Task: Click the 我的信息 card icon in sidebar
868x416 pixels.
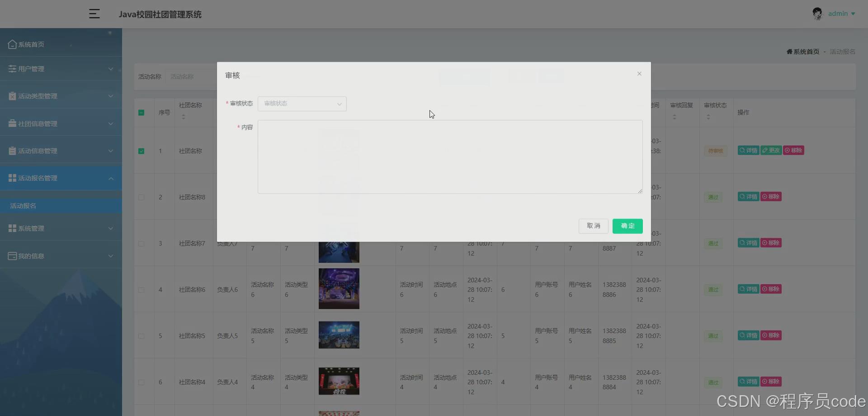Action: [12, 256]
